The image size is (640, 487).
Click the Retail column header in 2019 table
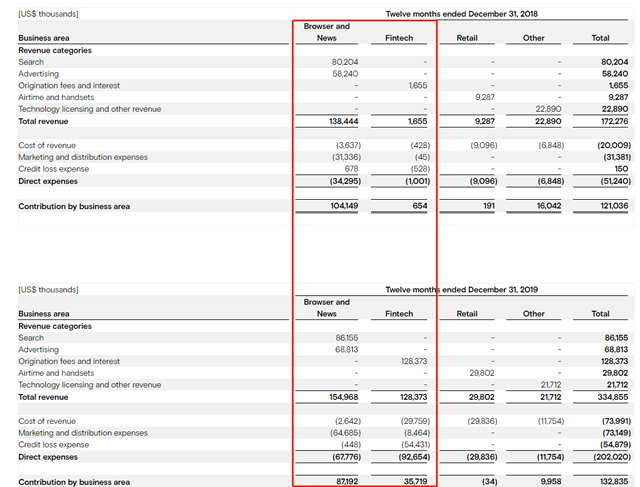467,313
